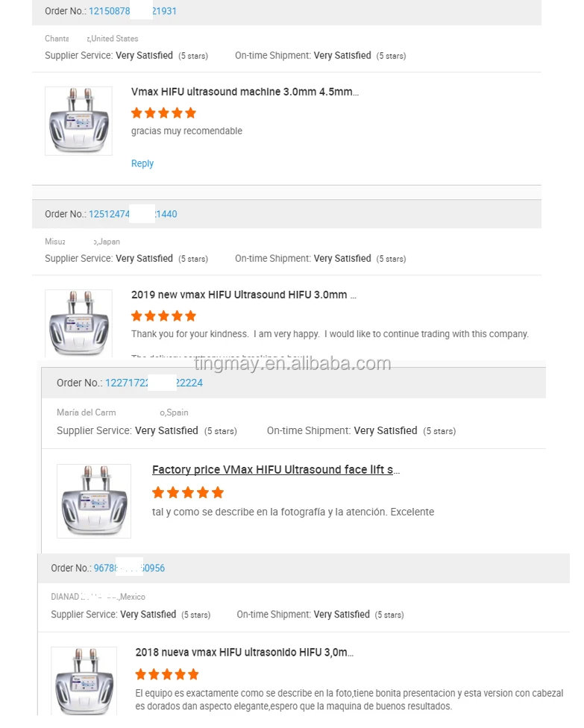Open the order number starting with 12150878

(132, 11)
